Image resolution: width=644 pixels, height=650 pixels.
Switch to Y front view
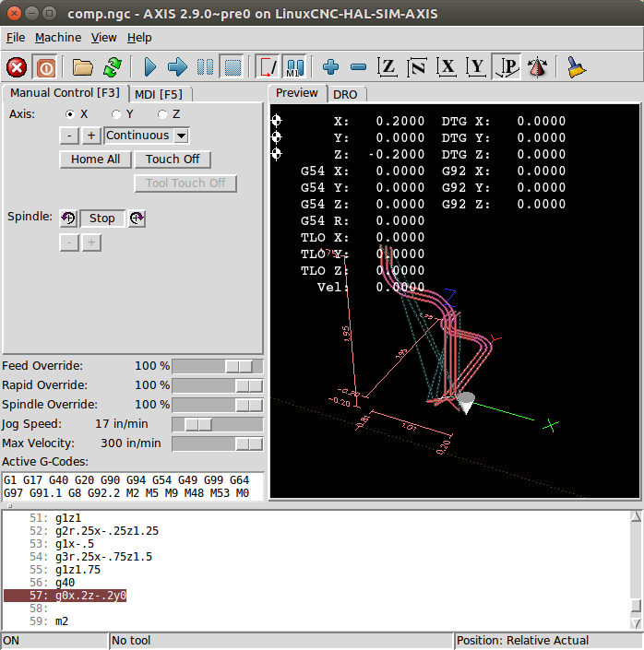(476, 67)
